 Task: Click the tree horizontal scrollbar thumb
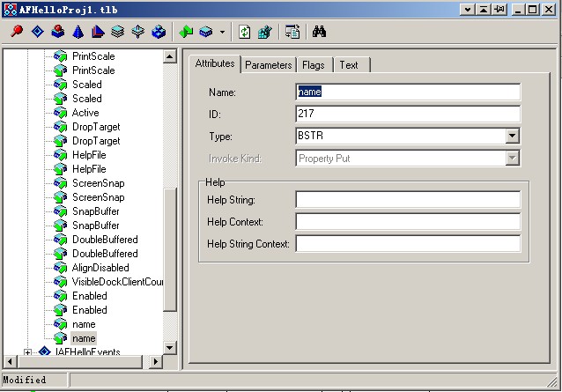79,361
